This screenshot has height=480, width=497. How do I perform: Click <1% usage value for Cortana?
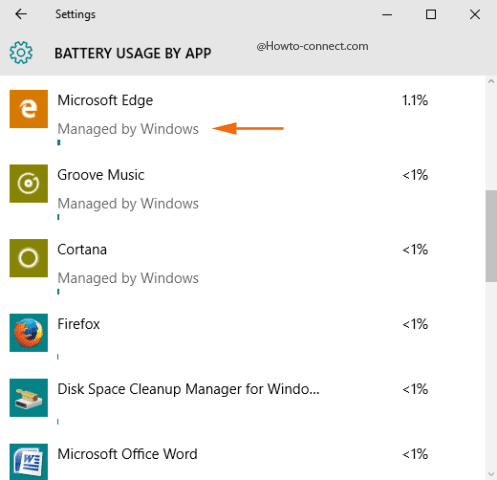coord(415,250)
